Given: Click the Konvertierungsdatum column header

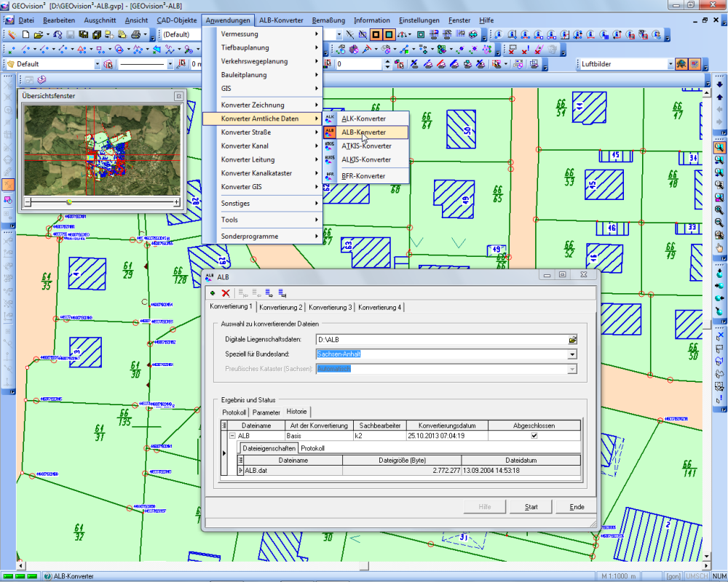Looking at the screenshot, I should (x=447, y=426).
